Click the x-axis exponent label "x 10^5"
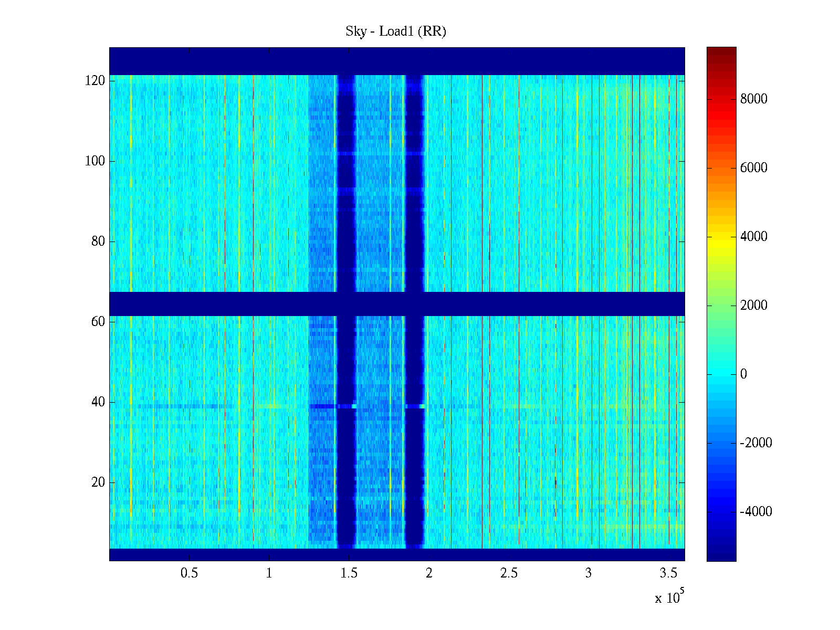 click(x=669, y=597)
